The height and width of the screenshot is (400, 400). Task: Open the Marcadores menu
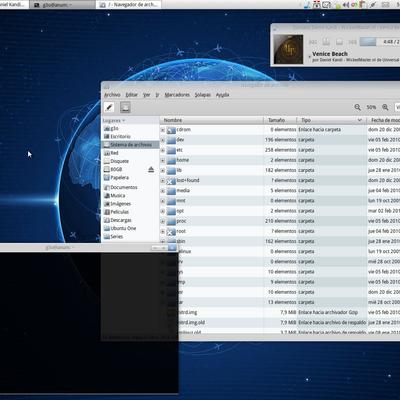point(177,95)
